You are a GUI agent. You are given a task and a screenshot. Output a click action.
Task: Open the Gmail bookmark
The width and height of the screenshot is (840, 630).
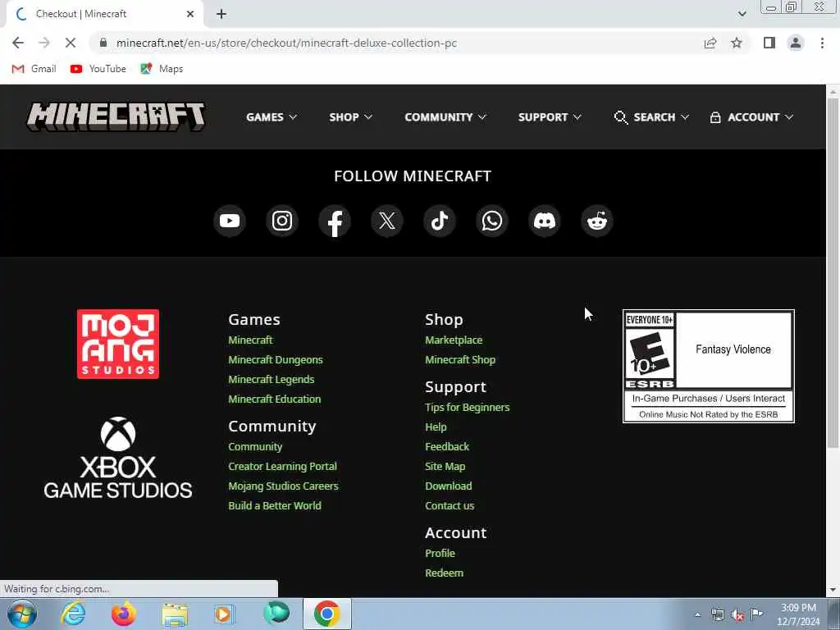[x=34, y=69]
